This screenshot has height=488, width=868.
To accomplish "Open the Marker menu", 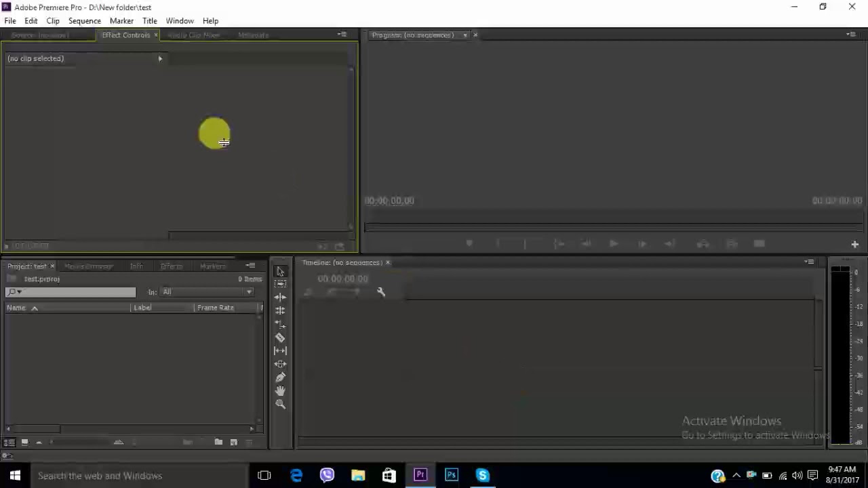I will click(x=122, y=21).
